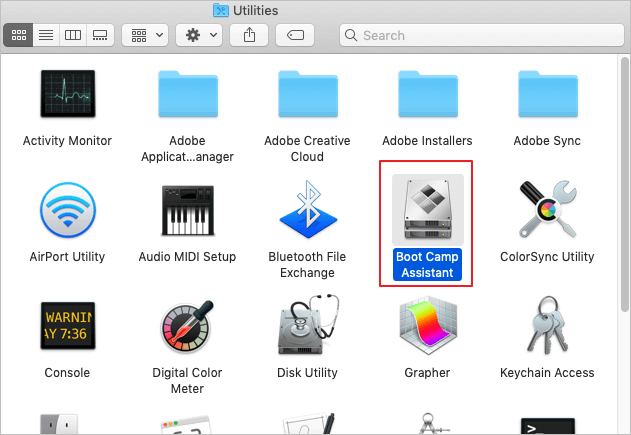Click the Search field
Screen dimensions: 631x435
[480, 35]
